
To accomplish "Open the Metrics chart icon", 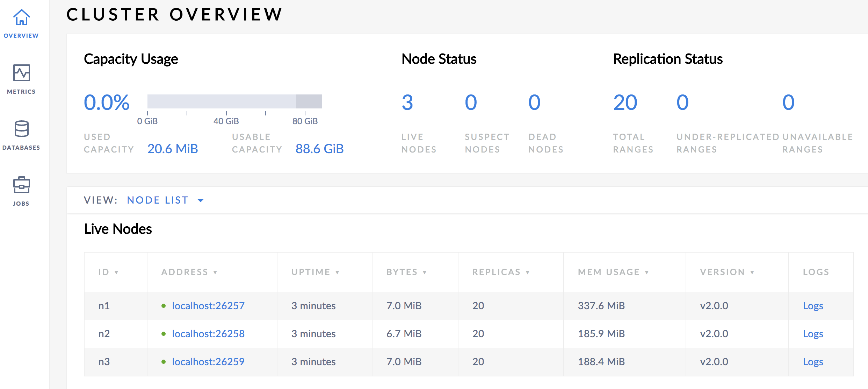I will (21, 73).
